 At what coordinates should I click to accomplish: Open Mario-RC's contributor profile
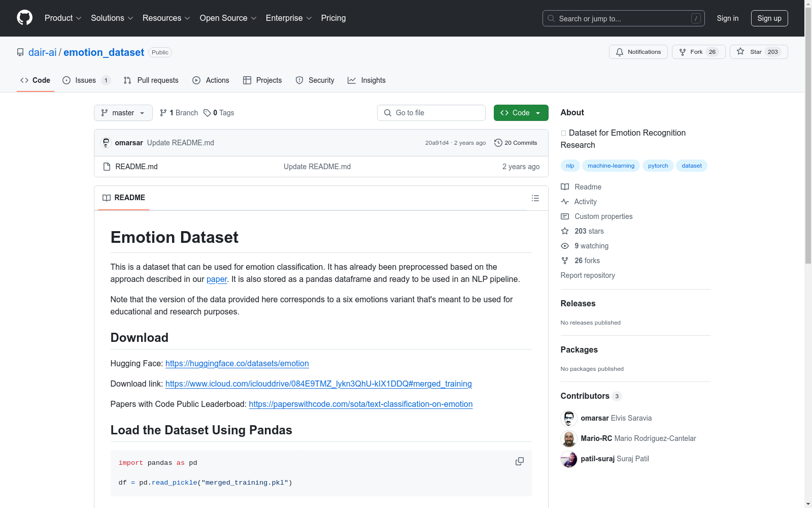pos(638,438)
